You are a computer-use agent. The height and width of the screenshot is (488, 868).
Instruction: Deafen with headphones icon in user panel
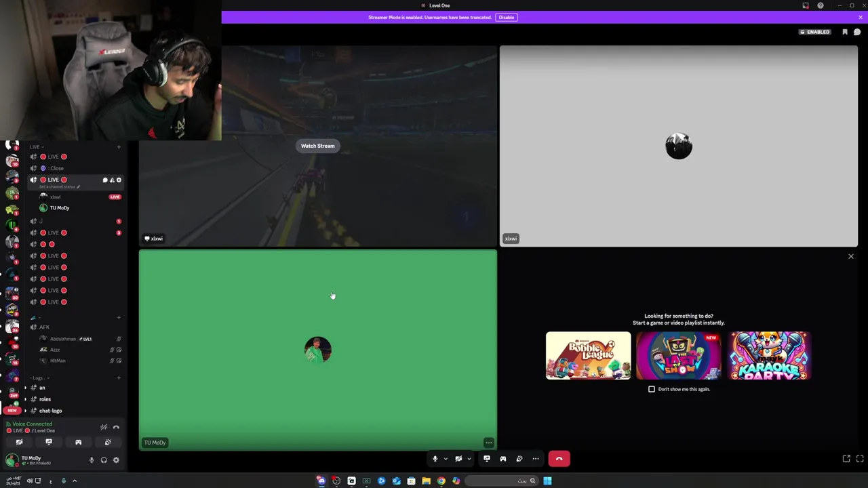[x=104, y=460]
